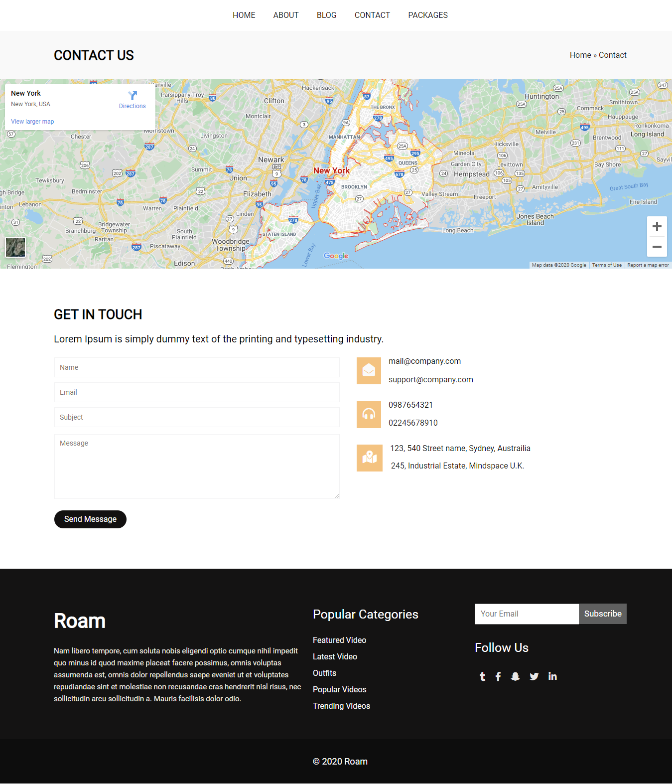Click the Home breadcrumb link
672x784 pixels.
[580, 55]
